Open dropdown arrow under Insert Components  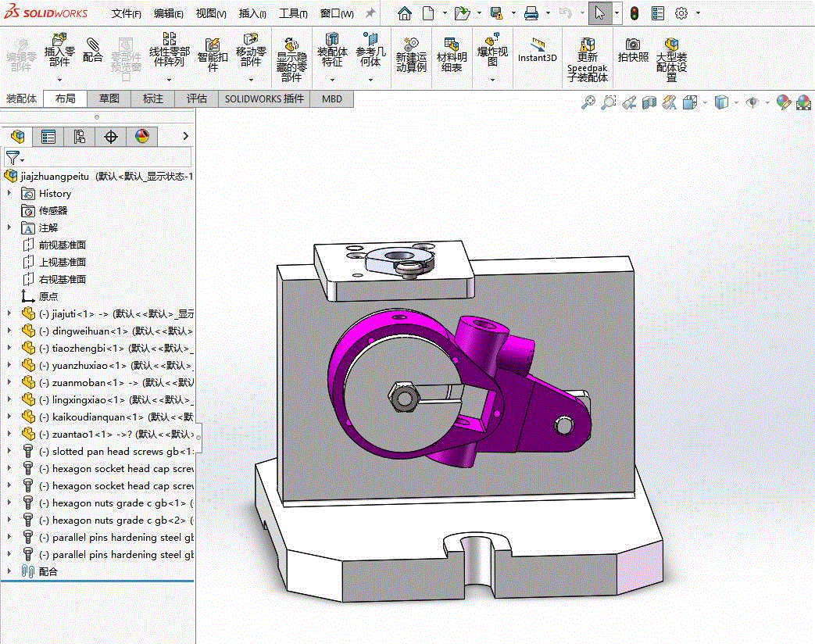click(59, 80)
